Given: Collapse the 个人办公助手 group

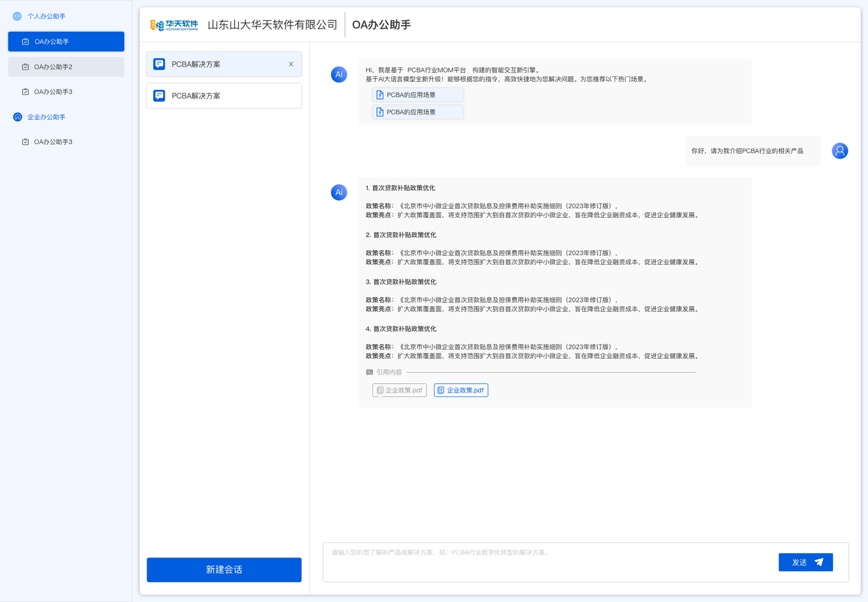Looking at the screenshot, I should click(x=46, y=17).
